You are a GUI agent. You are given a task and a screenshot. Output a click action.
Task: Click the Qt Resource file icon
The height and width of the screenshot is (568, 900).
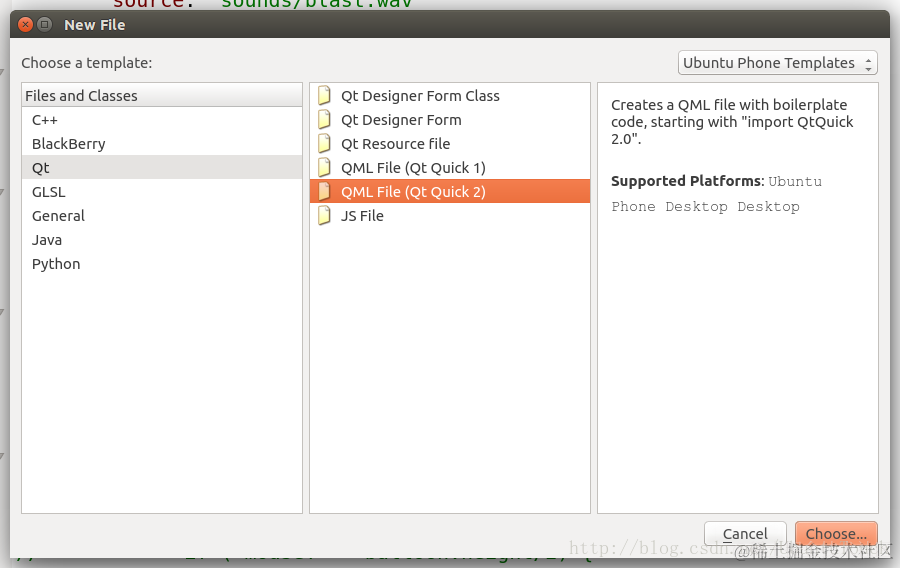[x=324, y=143]
